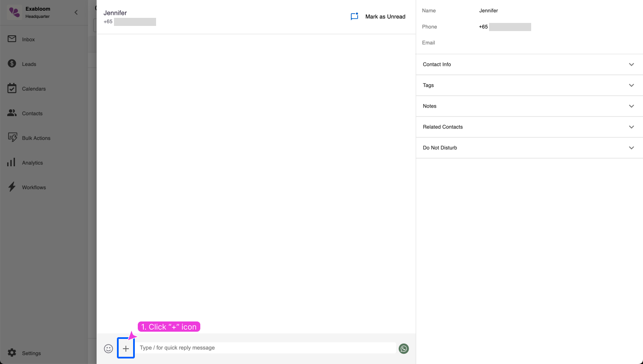This screenshot has width=643, height=364.
Task: Click the WhatsApp send channel icon
Action: pyautogui.click(x=403, y=348)
